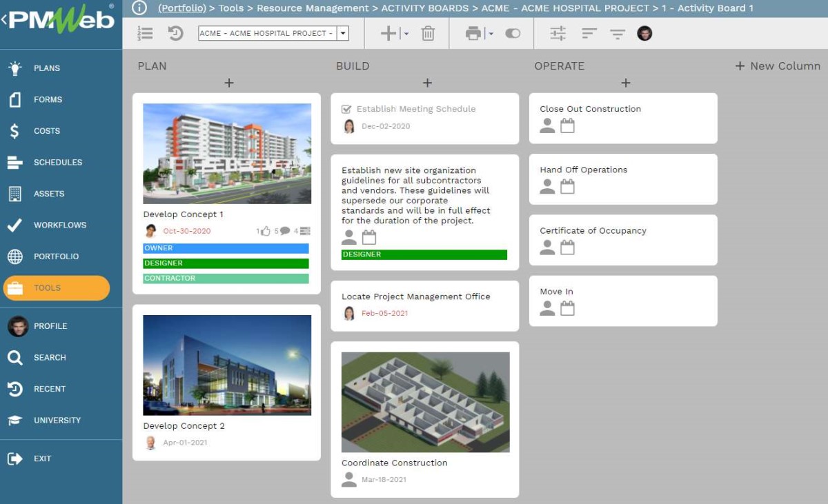Click the delete trash can toolbar icon
The width and height of the screenshot is (828, 504).
(x=428, y=33)
